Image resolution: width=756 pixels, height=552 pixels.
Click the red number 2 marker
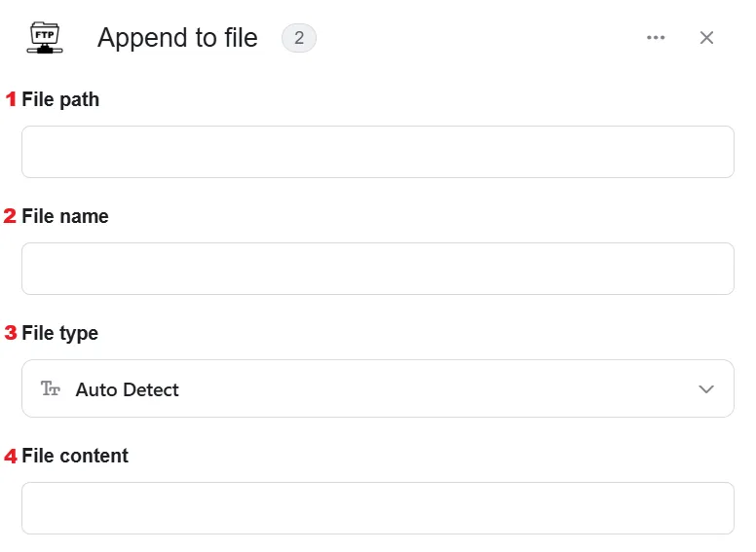pos(10,216)
